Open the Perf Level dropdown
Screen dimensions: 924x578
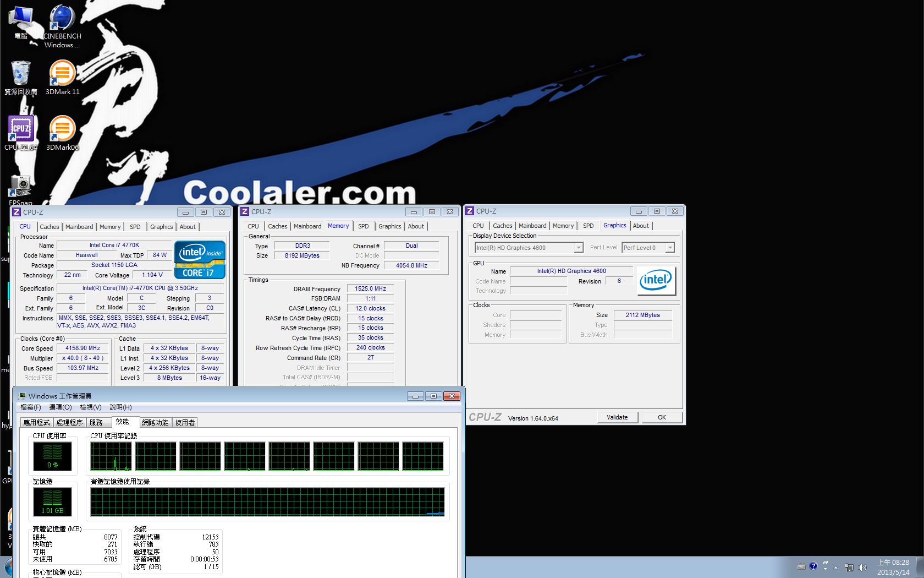click(x=669, y=248)
